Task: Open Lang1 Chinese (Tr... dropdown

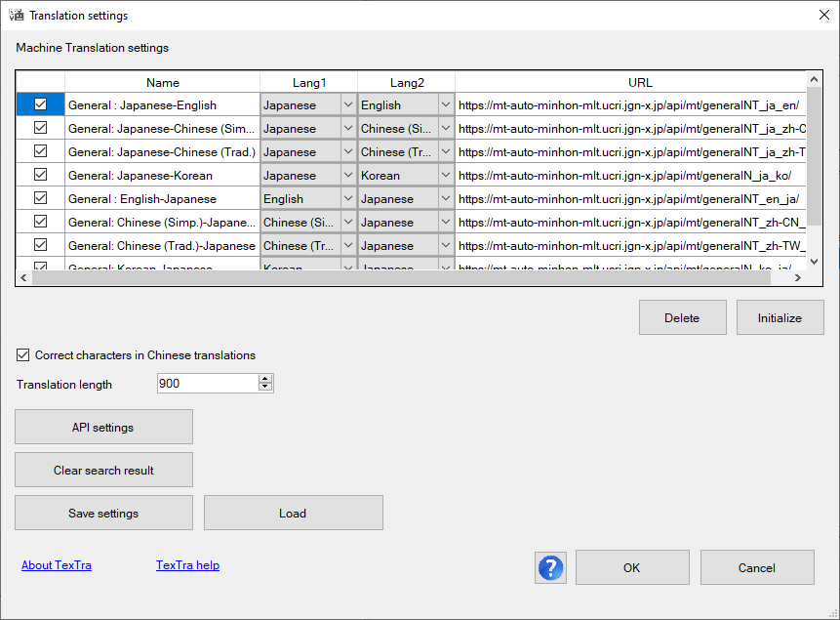Action: point(348,246)
